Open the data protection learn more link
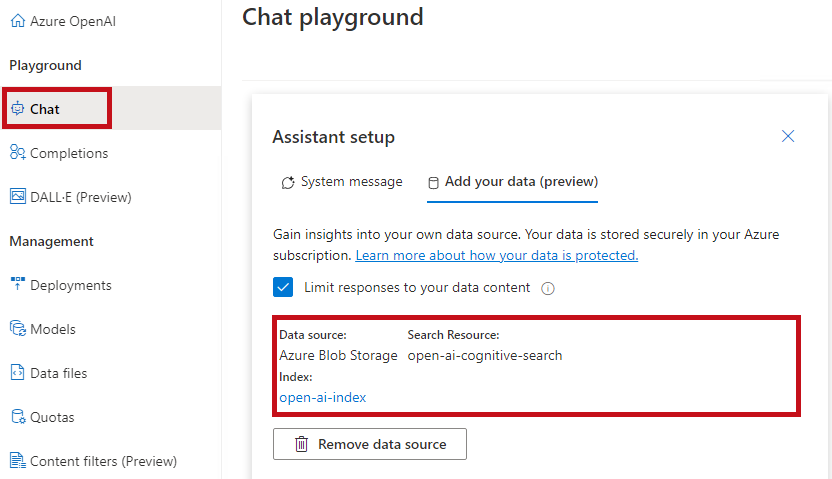832x479 pixels. click(x=497, y=256)
